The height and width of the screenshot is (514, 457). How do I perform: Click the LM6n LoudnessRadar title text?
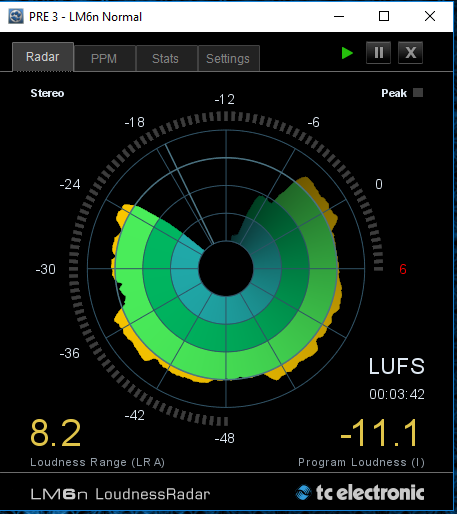coord(120,494)
